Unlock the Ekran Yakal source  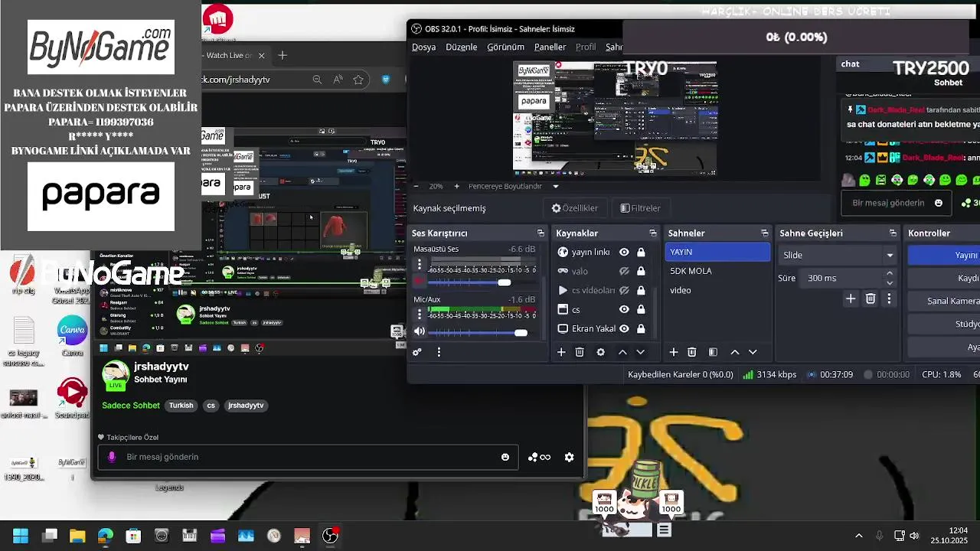click(641, 328)
